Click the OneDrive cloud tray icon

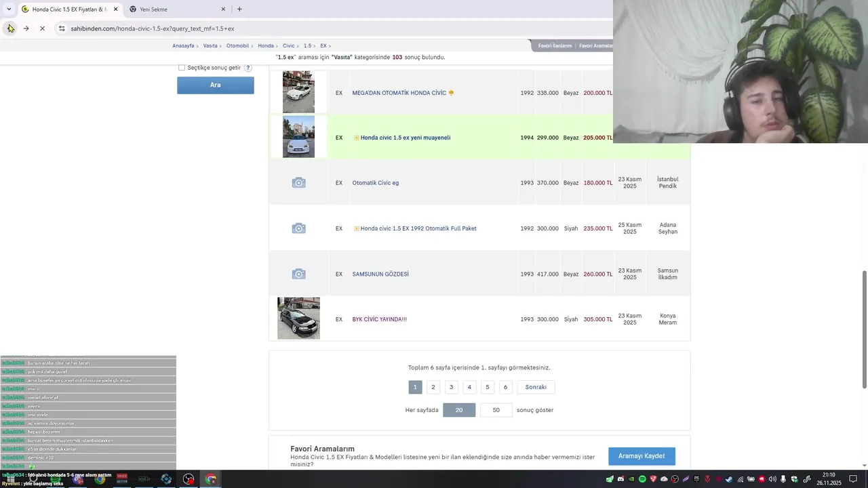click(664, 479)
